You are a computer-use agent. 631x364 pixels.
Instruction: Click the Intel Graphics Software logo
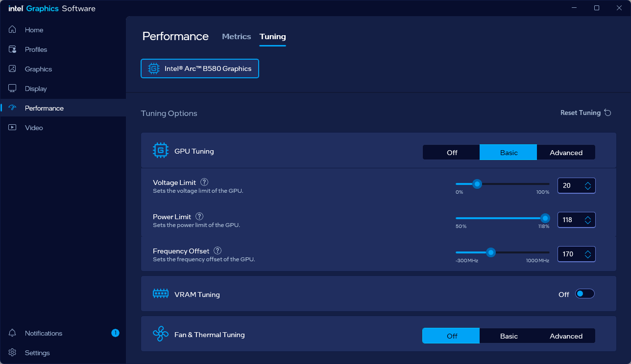52,8
